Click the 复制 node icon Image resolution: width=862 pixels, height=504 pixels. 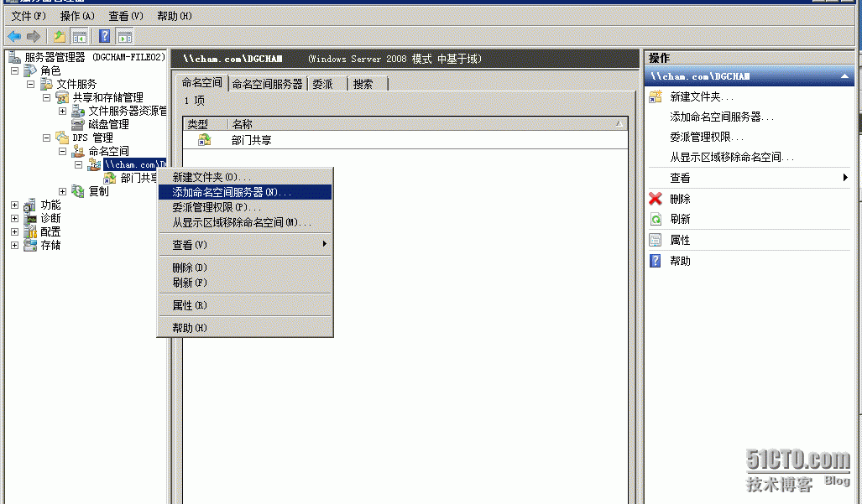(79, 191)
